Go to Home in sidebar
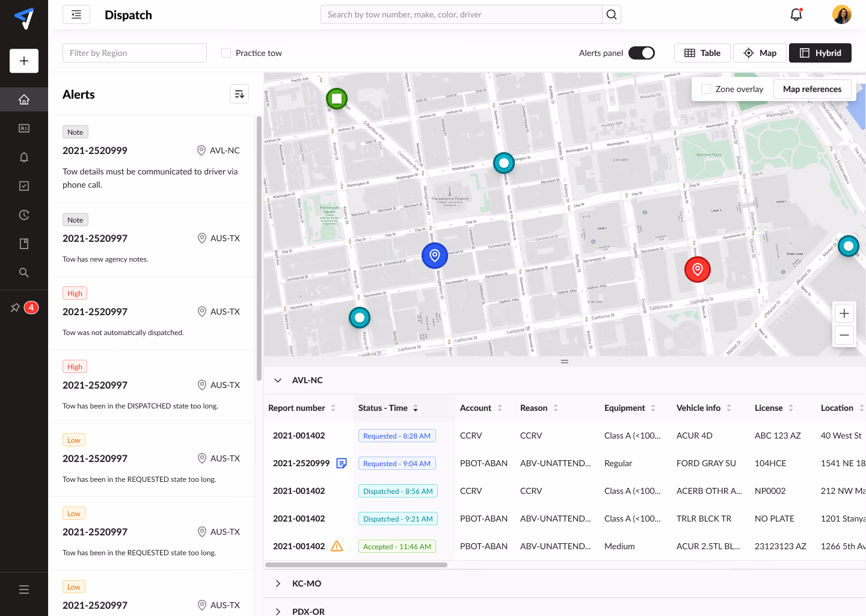Image resolution: width=866 pixels, height=616 pixels. pyautogui.click(x=24, y=99)
